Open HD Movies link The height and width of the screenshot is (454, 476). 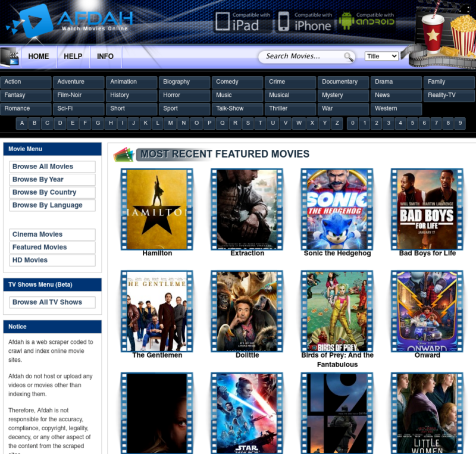click(x=52, y=260)
